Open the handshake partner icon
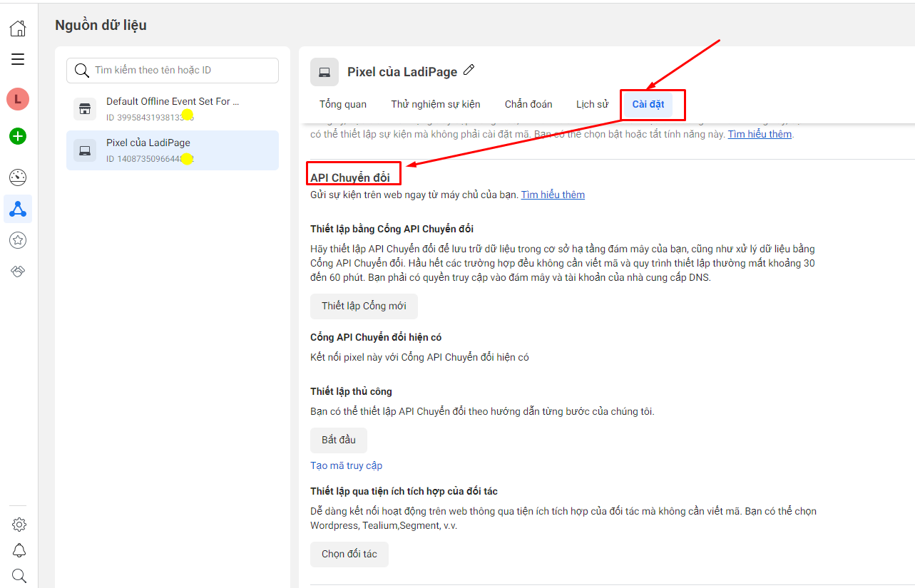 (x=18, y=272)
